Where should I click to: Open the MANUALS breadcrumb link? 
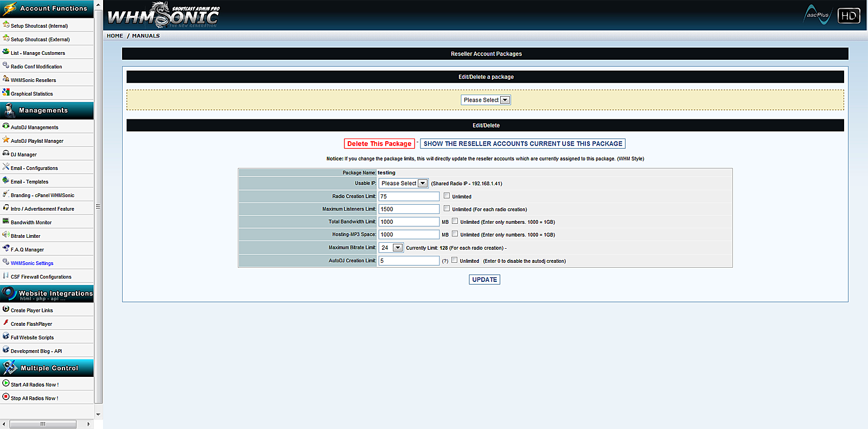point(146,36)
